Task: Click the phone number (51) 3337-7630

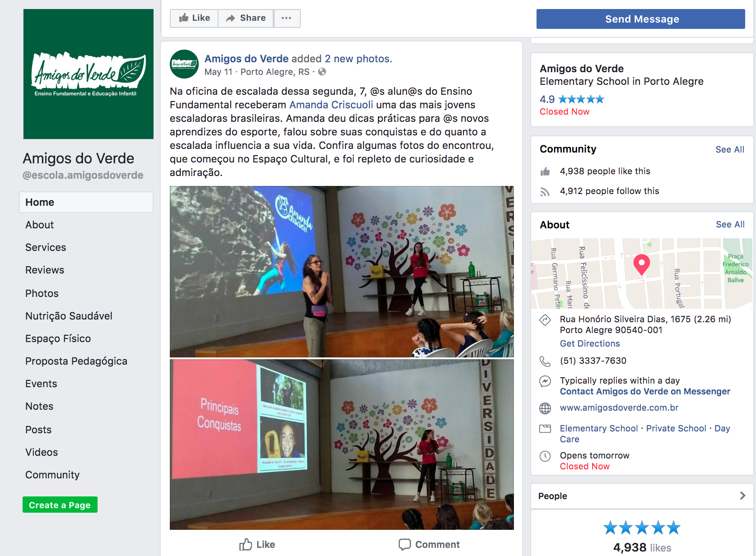Action: 593,361
